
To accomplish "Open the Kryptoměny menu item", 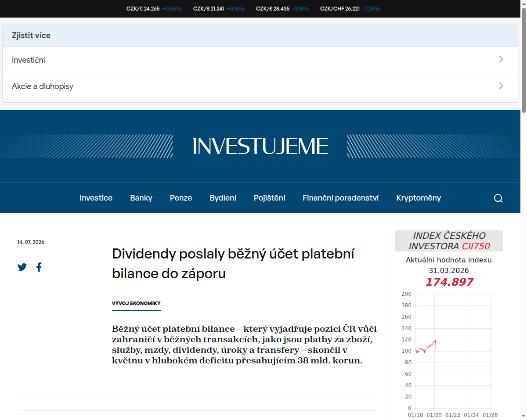I will pyautogui.click(x=419, y=198).
